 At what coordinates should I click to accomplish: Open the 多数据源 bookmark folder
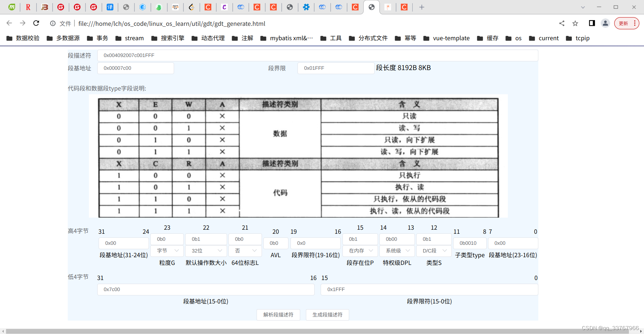pyautogui.click(x=63, y=38)
